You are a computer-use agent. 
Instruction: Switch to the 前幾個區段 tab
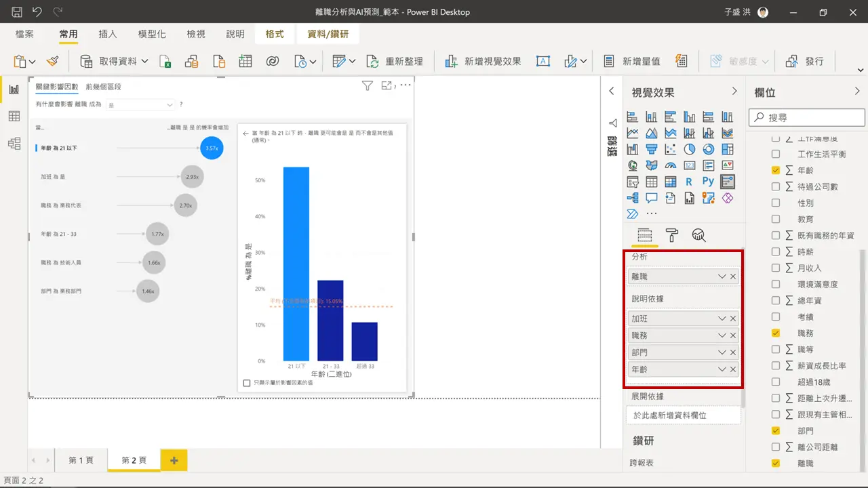tap(103, 87)
